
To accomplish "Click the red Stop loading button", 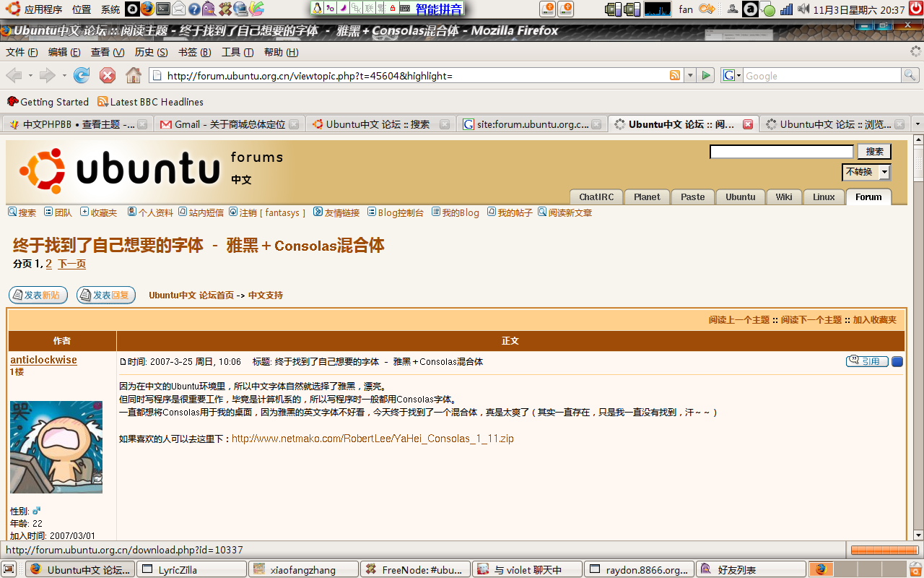I will (108, 75).
